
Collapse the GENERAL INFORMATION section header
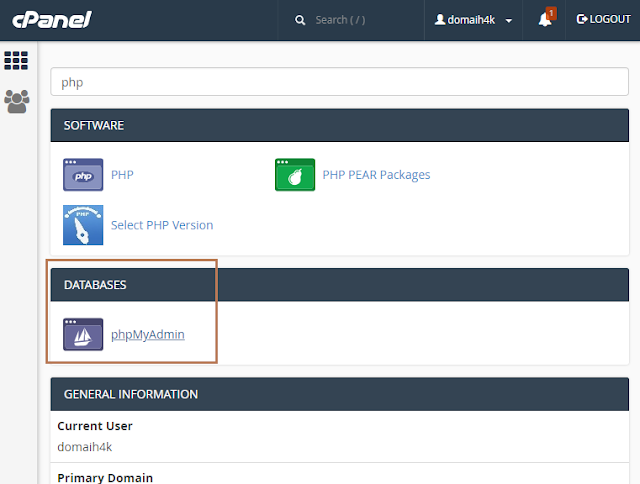(x=340, y=394)
